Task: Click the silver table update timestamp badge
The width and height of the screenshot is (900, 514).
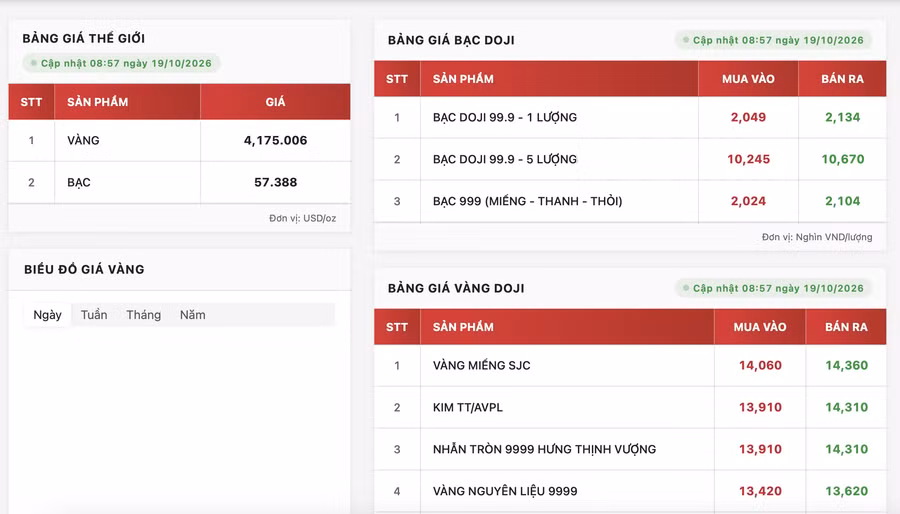Action: [x=773, y=40]
